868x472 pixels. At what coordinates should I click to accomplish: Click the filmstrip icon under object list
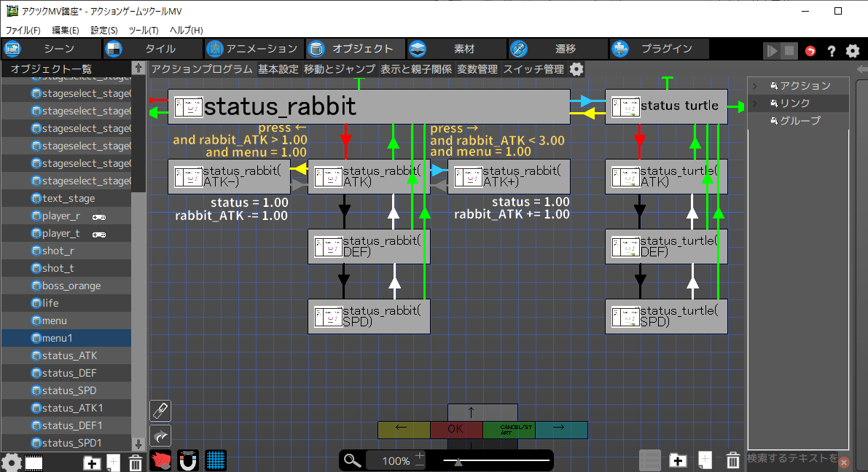click(34, 463)
